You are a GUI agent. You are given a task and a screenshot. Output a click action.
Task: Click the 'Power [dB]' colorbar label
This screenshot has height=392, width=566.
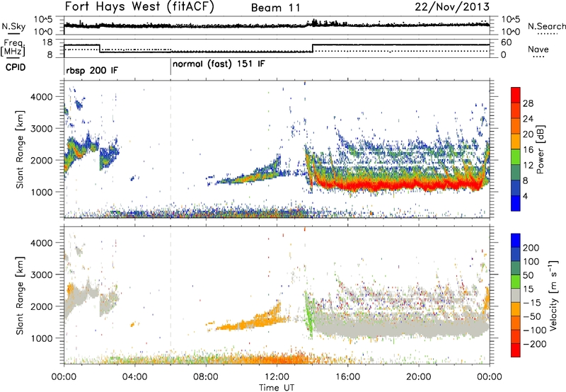pyautogui.click(x=541, y=149)
